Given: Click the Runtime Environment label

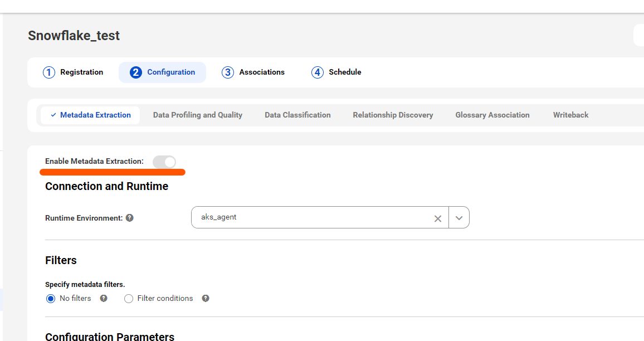Looking at the screenshot, I should pos(84,218).
